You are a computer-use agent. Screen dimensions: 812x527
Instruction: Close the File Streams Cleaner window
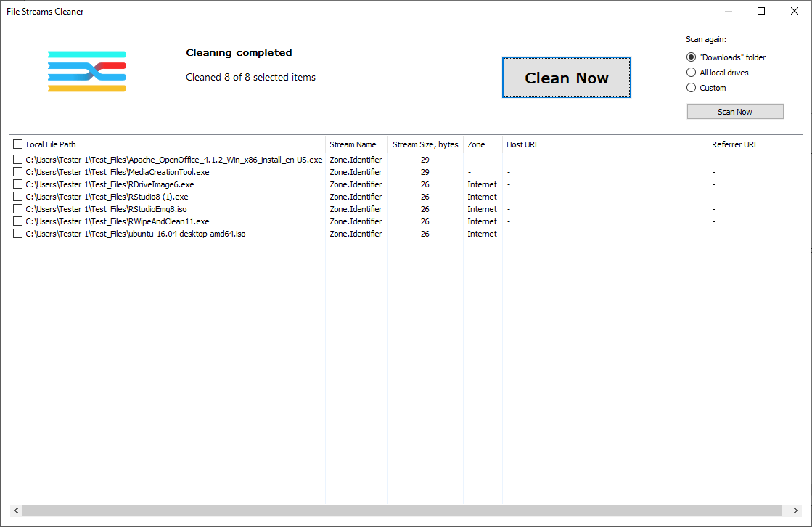pyautogui.click(x=795, y=11)
